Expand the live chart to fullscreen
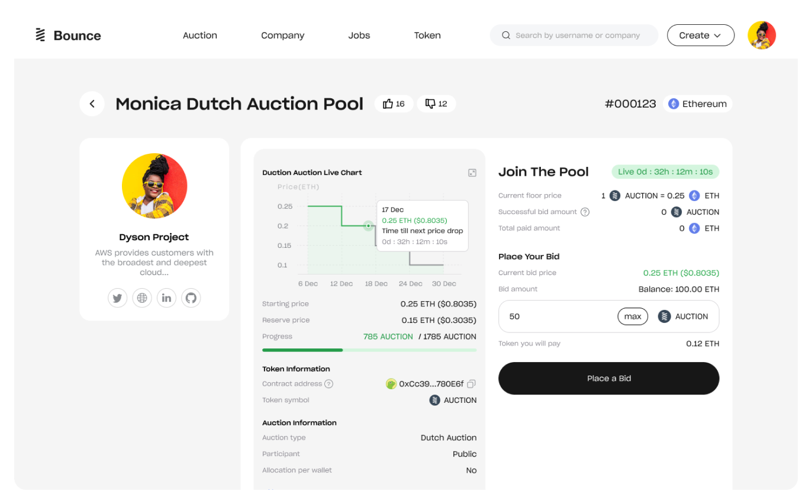 pos(472,173)
